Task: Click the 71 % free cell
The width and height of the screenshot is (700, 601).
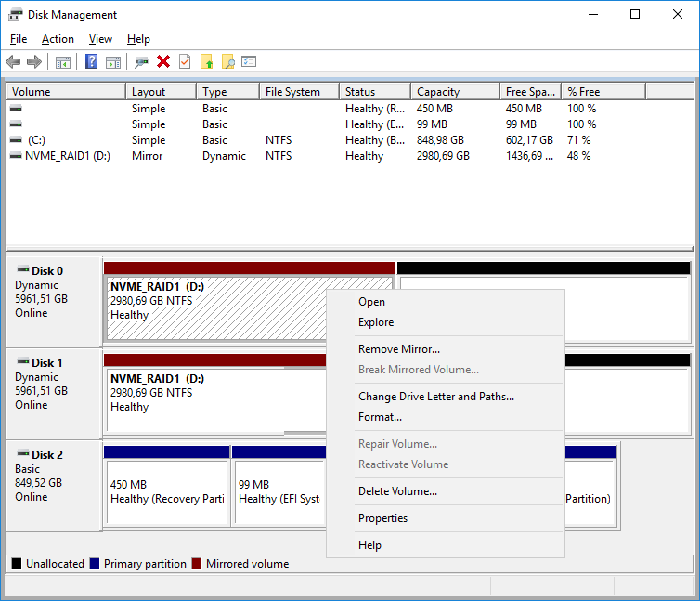Action: click(579, 140)
